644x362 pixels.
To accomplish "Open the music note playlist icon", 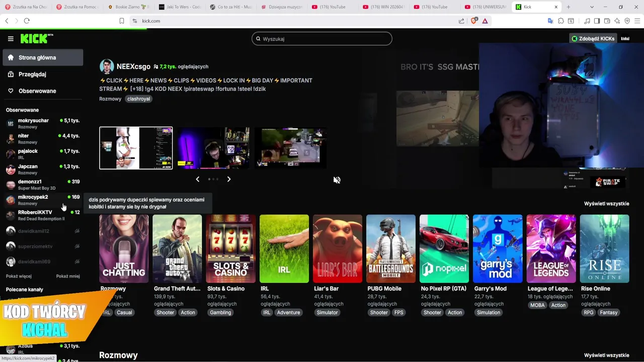I will pyautogui.click(x=587, y=21).
